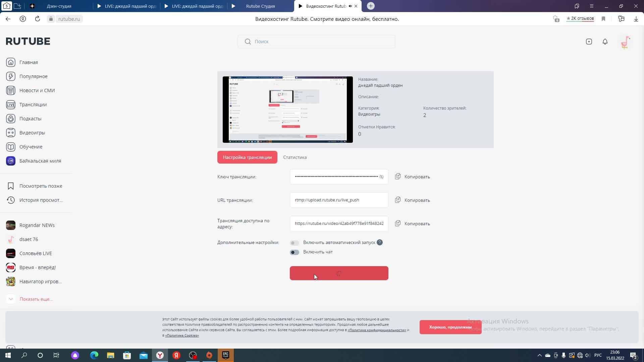
Task: Show hidden system tray icons
Action: pos(539,355)
